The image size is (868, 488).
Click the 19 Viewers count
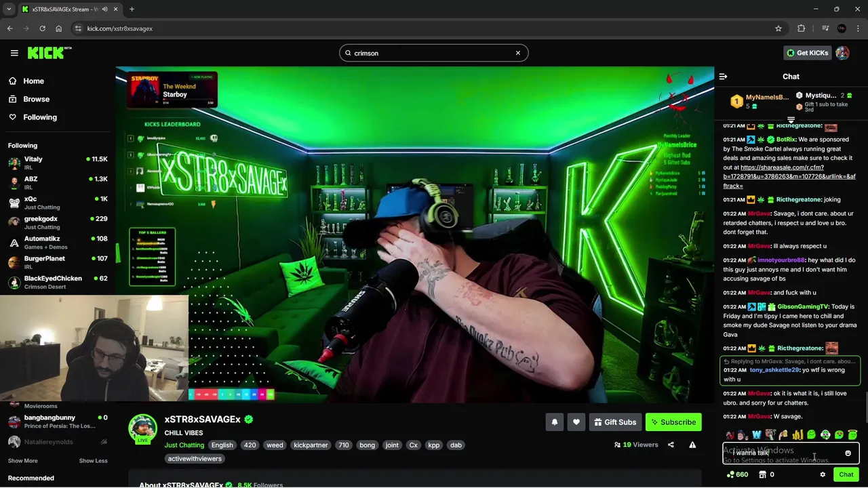pos(636,445)
